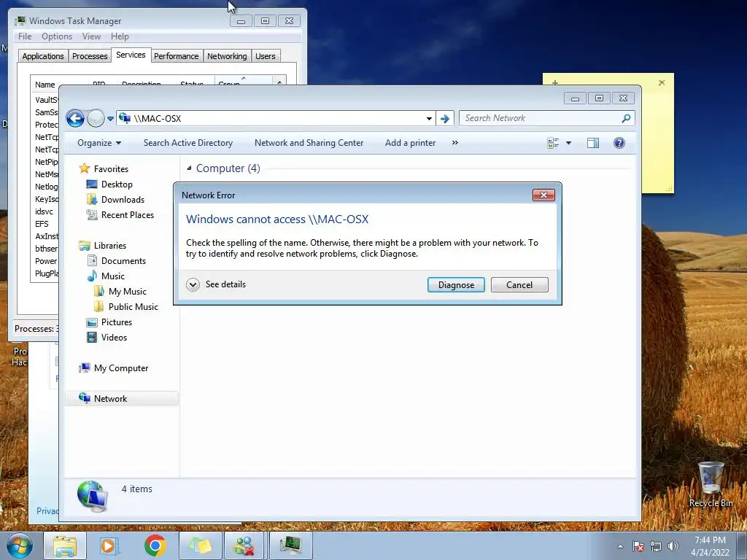Collapse the Computer (4) group
Viewport: 747px width, 560px height.
[189, 168]
